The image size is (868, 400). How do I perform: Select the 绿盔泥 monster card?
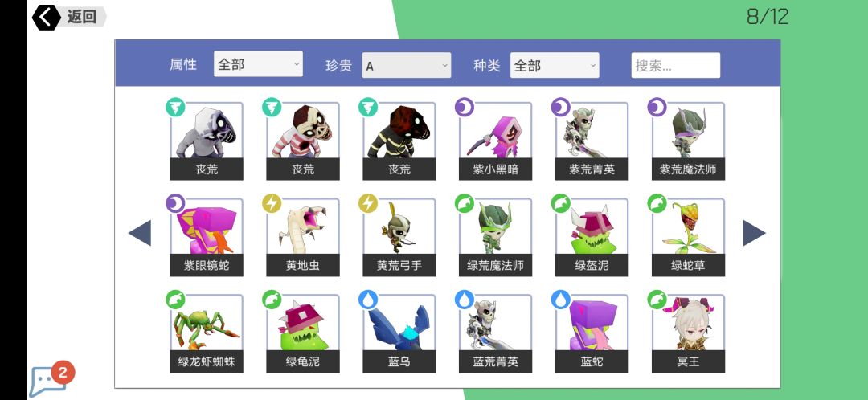pos(592,237)
